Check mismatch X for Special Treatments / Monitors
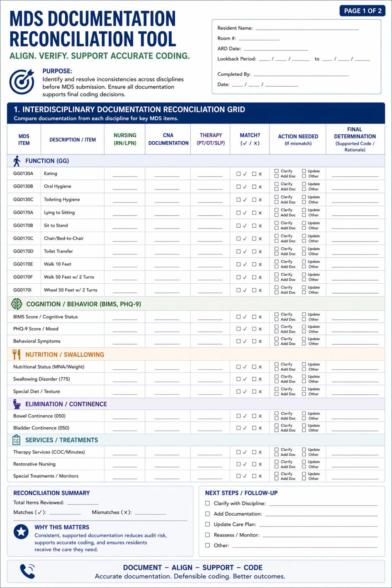The image size is (392, 588). click(254, 476)
